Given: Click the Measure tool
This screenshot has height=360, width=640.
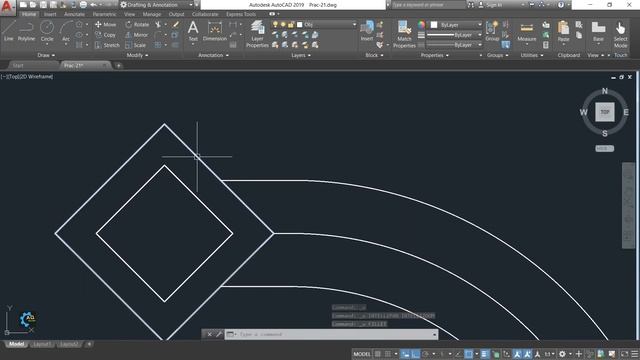Looking at the screenshot, I should [x=527, y=32].
